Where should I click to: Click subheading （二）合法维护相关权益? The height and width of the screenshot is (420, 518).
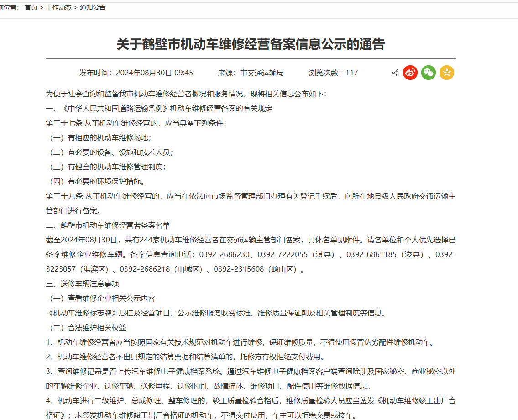87,327
